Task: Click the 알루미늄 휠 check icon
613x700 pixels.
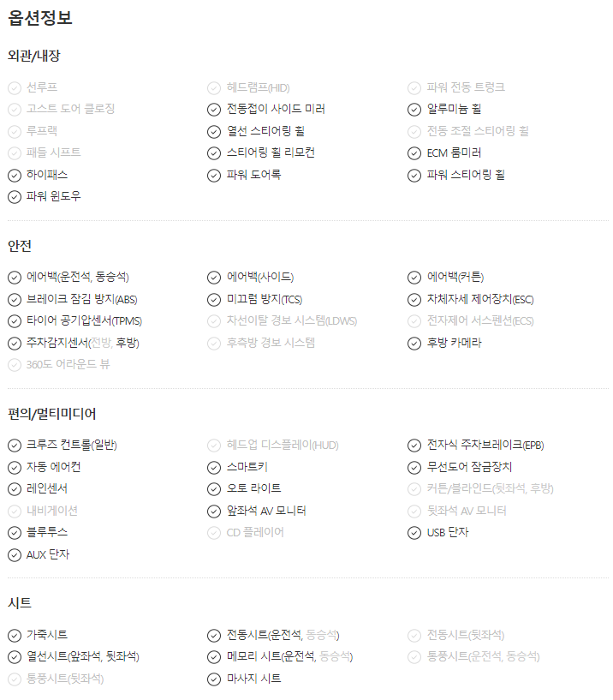Action: 414,110
